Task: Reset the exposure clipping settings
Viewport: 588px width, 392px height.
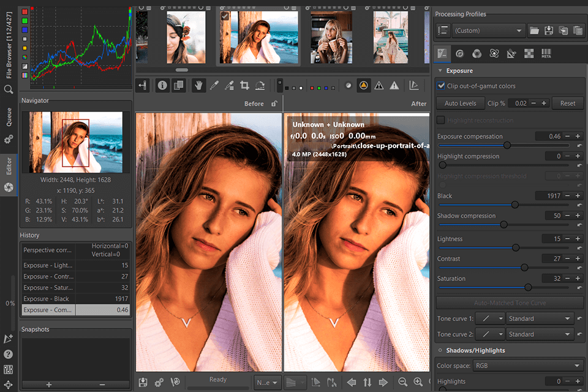Action: coord(567,103)
